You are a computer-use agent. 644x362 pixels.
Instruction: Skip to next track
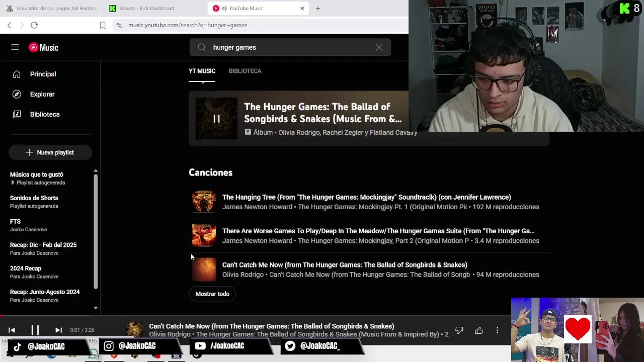tap(58, 330)
